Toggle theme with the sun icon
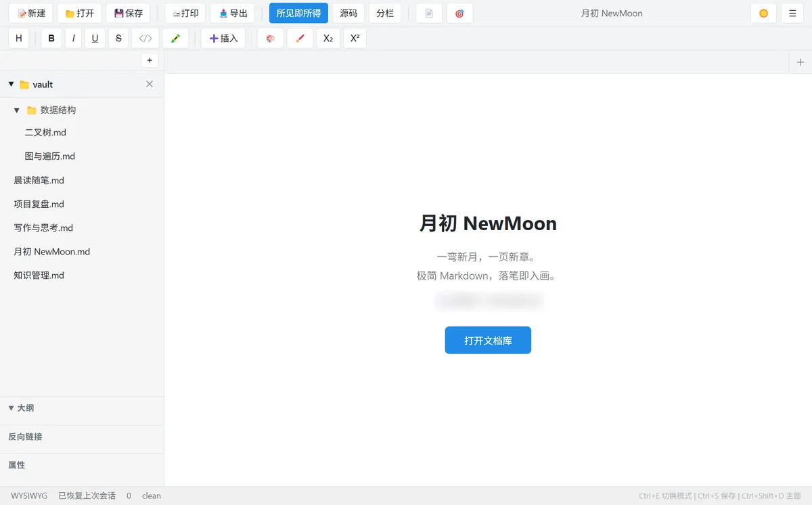Image resolution: width=812 pixels, height=505 pixels. 763,13
